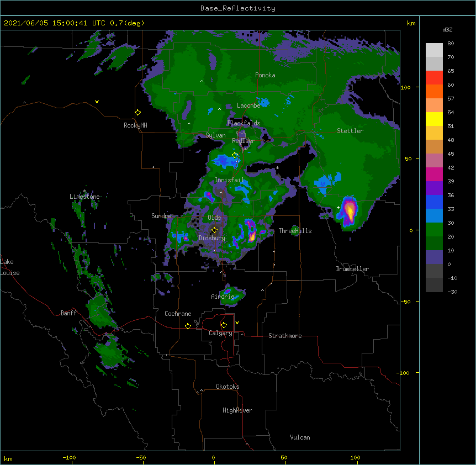Click the HighRiver town label
Screen dimensions: 476x465
click(237, 410)
